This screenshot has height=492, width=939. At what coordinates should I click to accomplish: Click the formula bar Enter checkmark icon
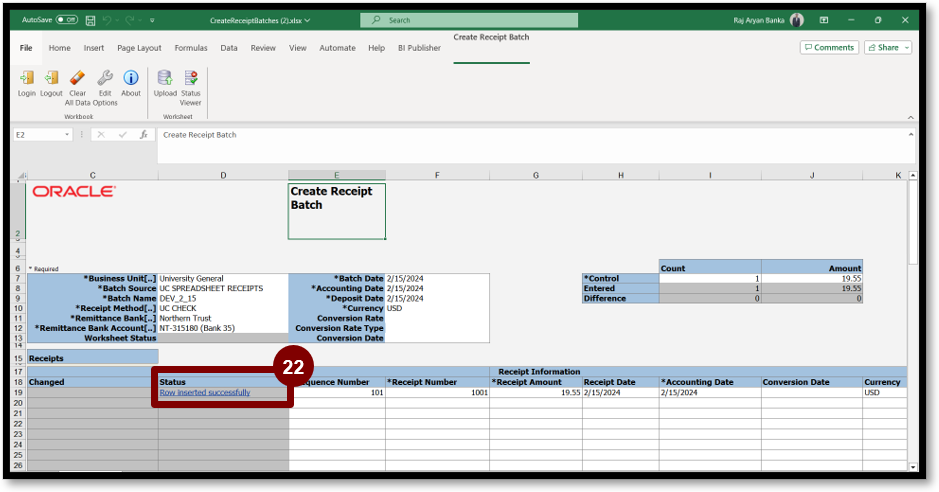[123, 135]
